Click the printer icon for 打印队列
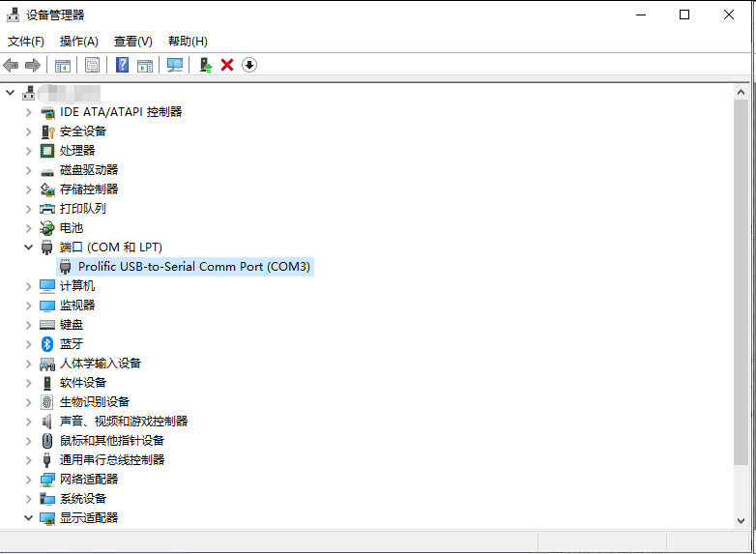 pyautogui.click(x=46, y=209)
